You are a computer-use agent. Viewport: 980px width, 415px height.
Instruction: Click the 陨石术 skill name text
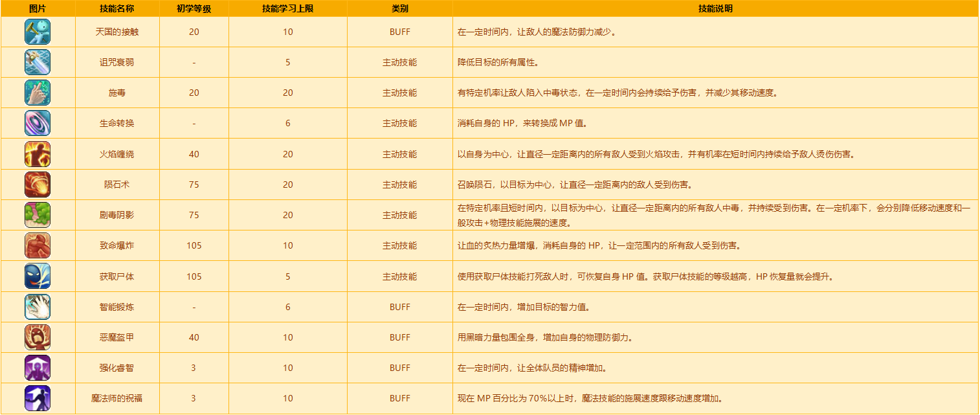click(117, 185)
